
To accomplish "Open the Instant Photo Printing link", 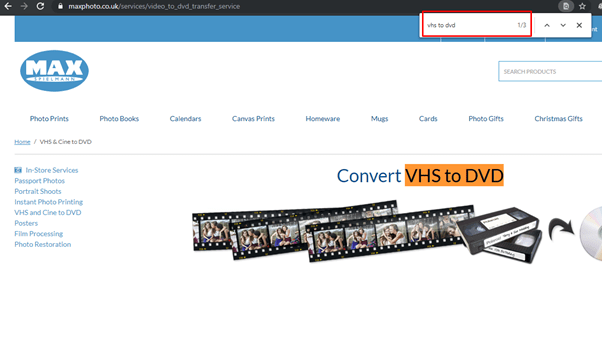I will [49, 202].
